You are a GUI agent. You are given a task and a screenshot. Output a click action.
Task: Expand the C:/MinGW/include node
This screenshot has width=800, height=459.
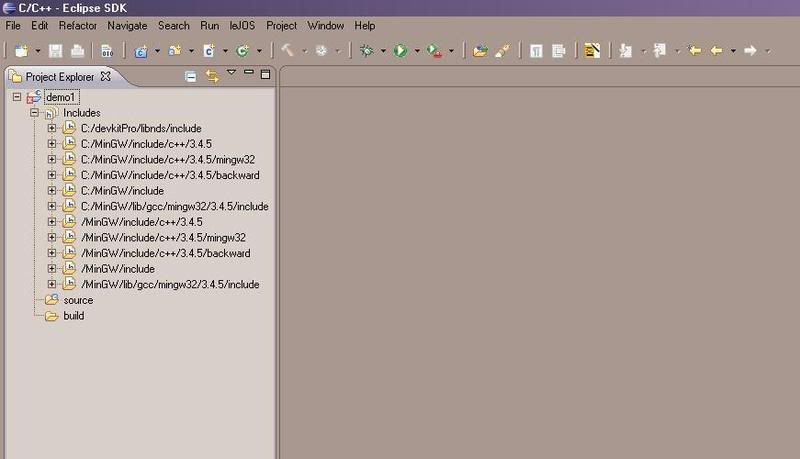(x=52, y=190)
